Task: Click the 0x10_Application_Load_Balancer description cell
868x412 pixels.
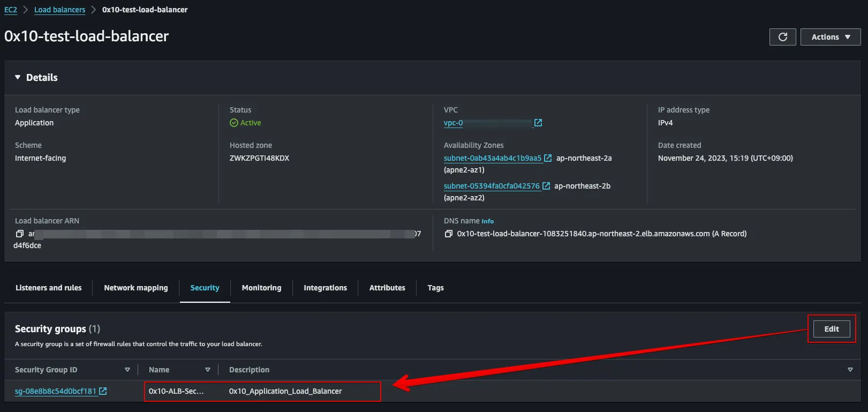Action: [285, 391]
